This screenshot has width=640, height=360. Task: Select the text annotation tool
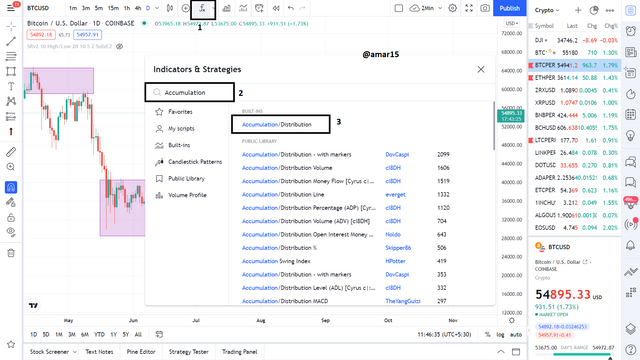pyautogui.click(x=11, y=86)
